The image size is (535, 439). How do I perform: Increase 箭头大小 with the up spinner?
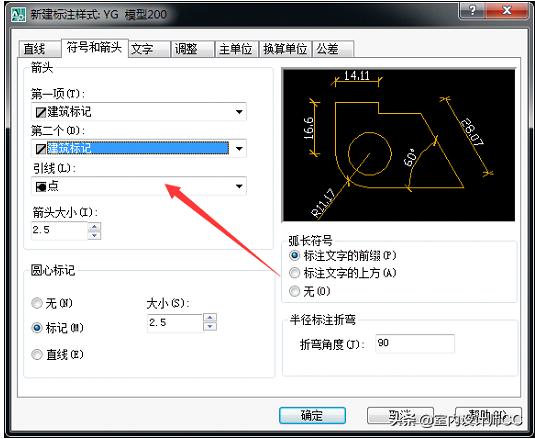[x=95, y=226]
